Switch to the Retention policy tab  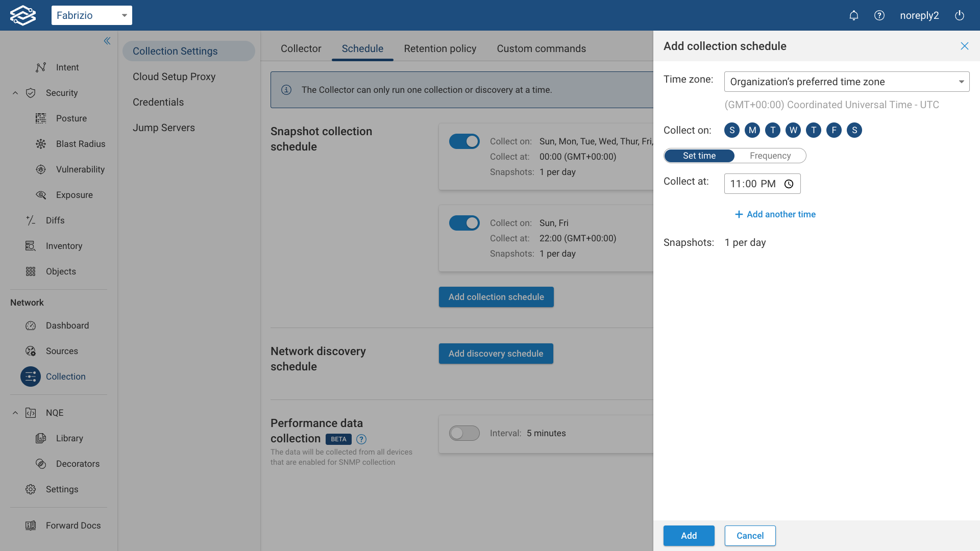click(x=440, y=48)
